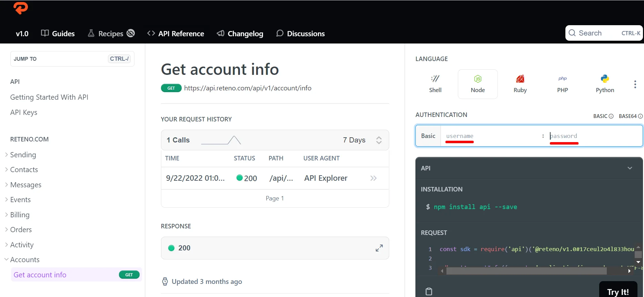The image size is (644, 297).
Task: Open API Keys page
Action: pyautogui.click(x=24, y=112)
